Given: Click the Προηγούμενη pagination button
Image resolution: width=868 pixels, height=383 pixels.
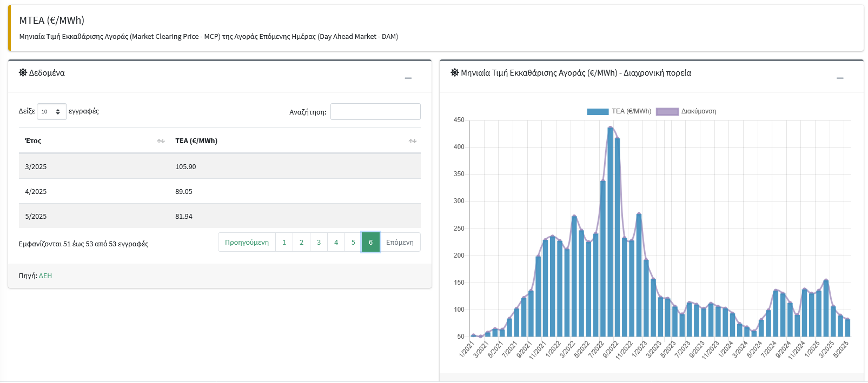Looking at the screenshot, I should pyautogui.click(x=247, y=243).
